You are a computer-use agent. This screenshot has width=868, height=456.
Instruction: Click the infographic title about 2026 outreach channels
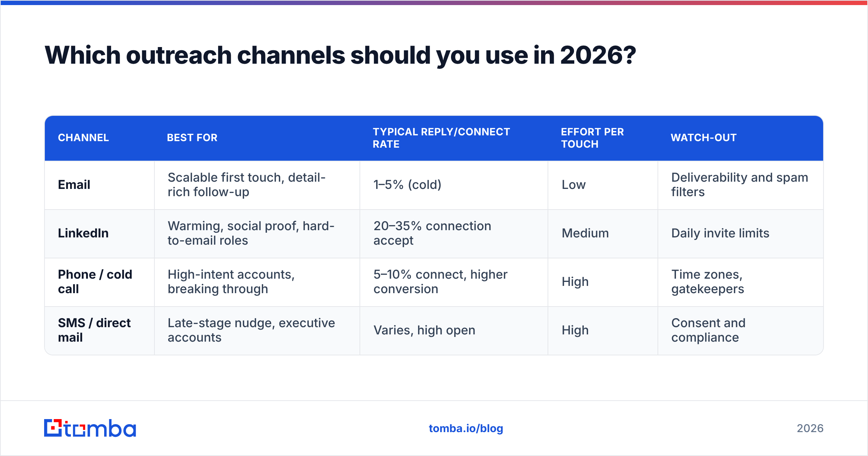coord(340,55)
